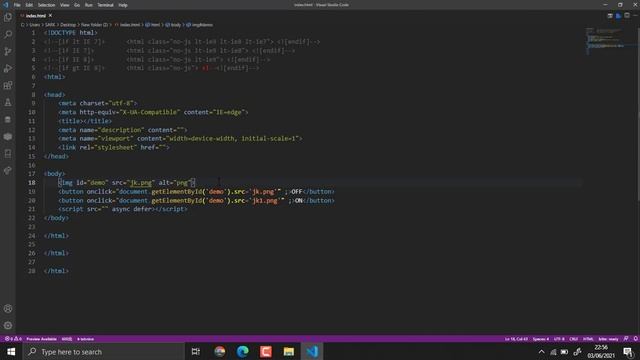The height and width of the screenshot is (360, 640).
Task: Click the errors and warnings status indicator
Action: point(13,339)
